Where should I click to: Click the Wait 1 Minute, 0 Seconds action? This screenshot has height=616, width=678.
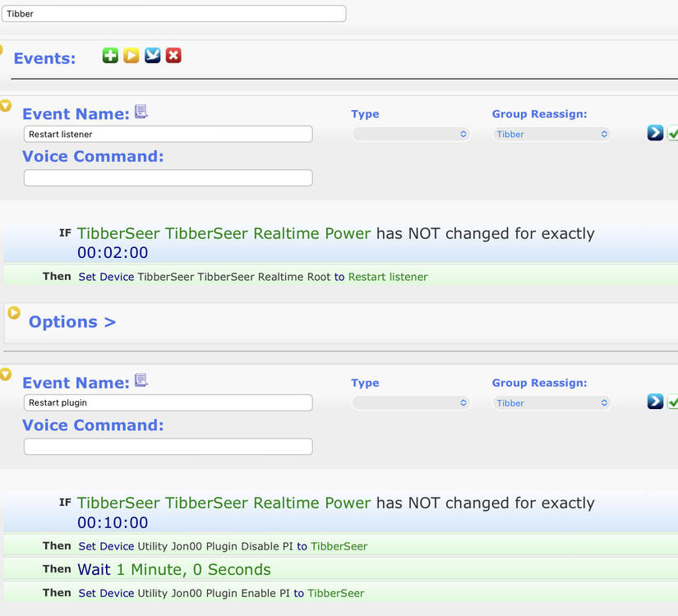(x=173, y=569)
